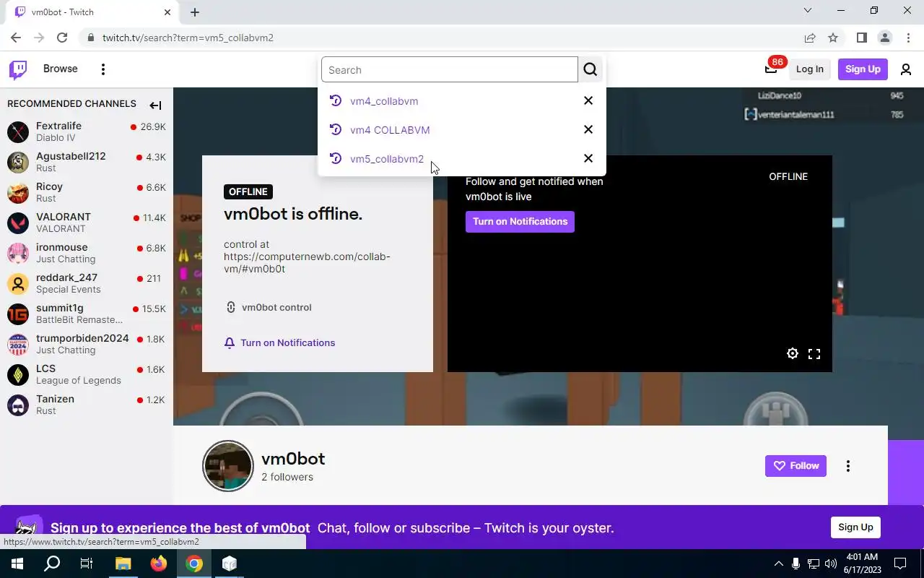This screenshot has height=578, width=924.
Task: Open more options next to Follow
Action: click(x=848, y=466)
